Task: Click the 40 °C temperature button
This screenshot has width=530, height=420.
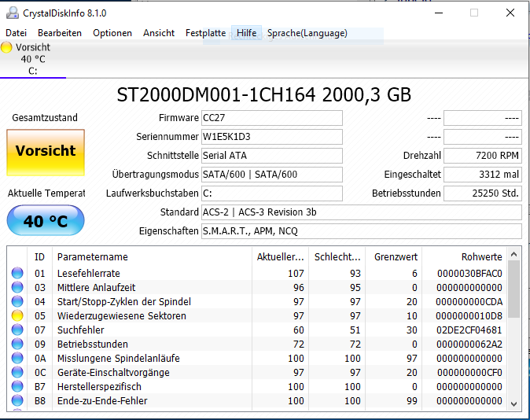Action: coord(46,220)
